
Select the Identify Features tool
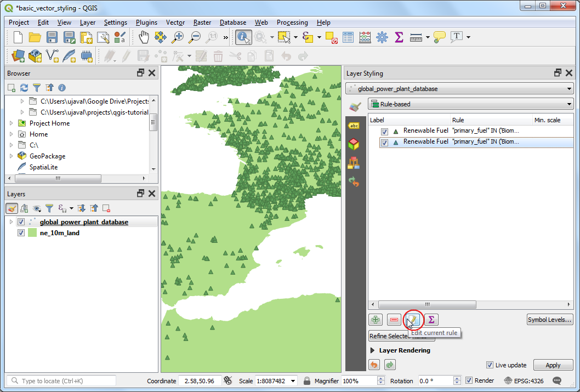click(243, 37)
